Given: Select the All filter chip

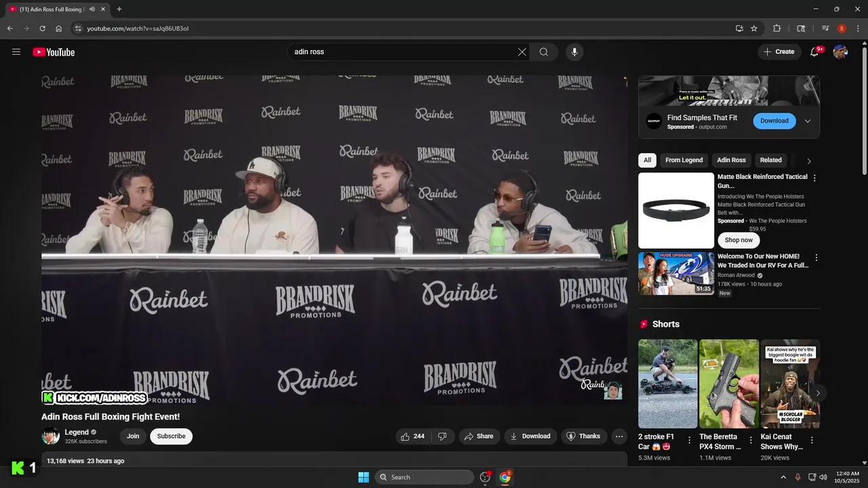Looking at the screenshot, I should tap(647, 161).
